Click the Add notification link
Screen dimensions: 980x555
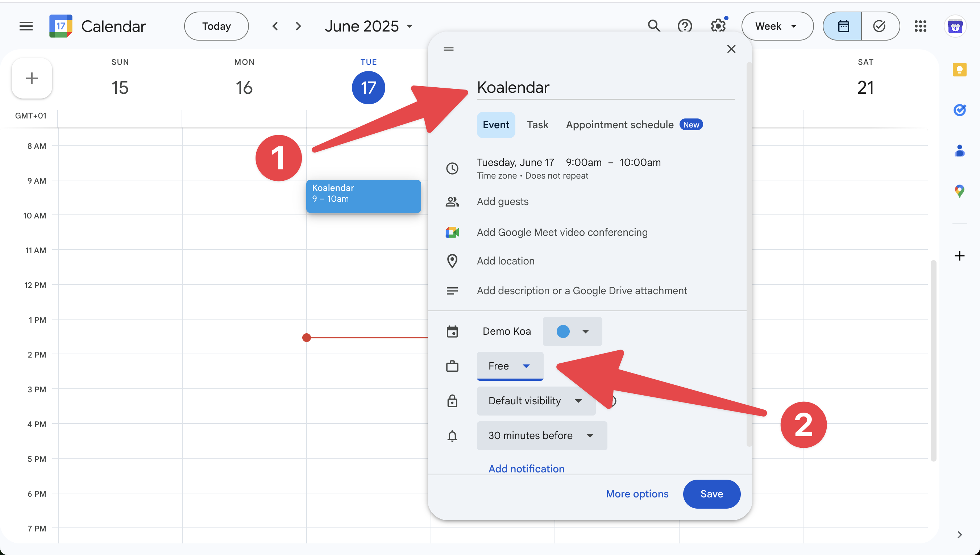[526, 469]
